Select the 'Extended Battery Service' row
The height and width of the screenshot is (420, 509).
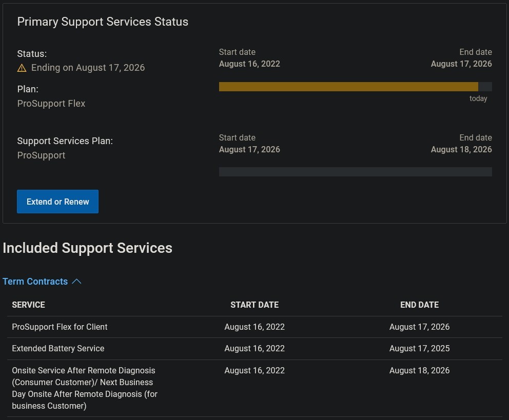click(x=254, y=349)
